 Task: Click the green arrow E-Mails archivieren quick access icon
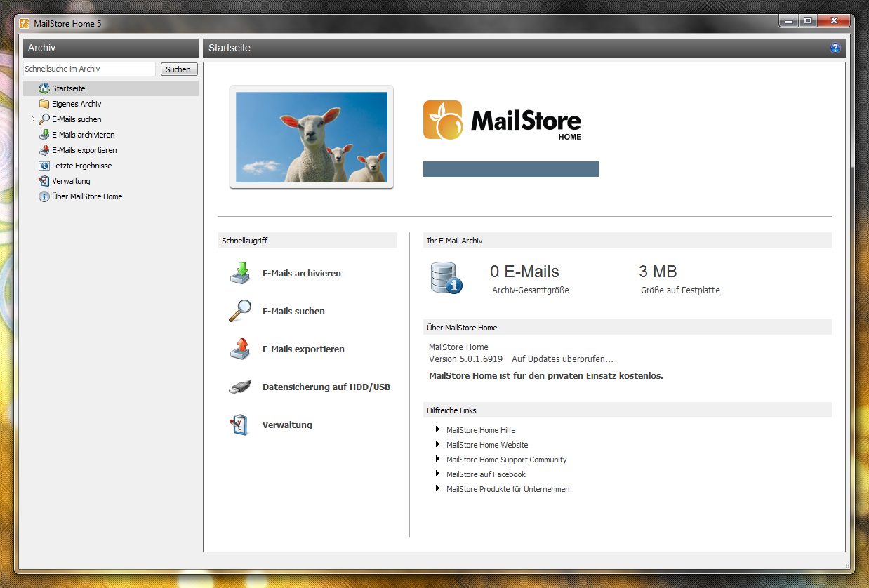(240, 273)
